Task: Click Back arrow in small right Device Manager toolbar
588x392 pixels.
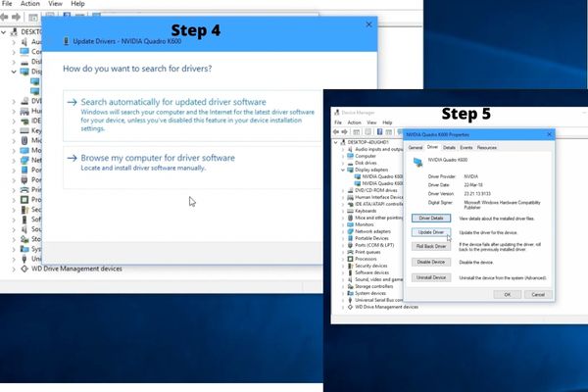Action: pos(336,131)
